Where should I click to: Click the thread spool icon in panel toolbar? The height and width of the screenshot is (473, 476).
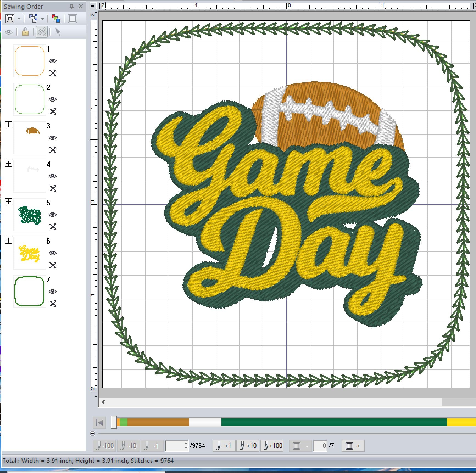(x=73, y=19)
